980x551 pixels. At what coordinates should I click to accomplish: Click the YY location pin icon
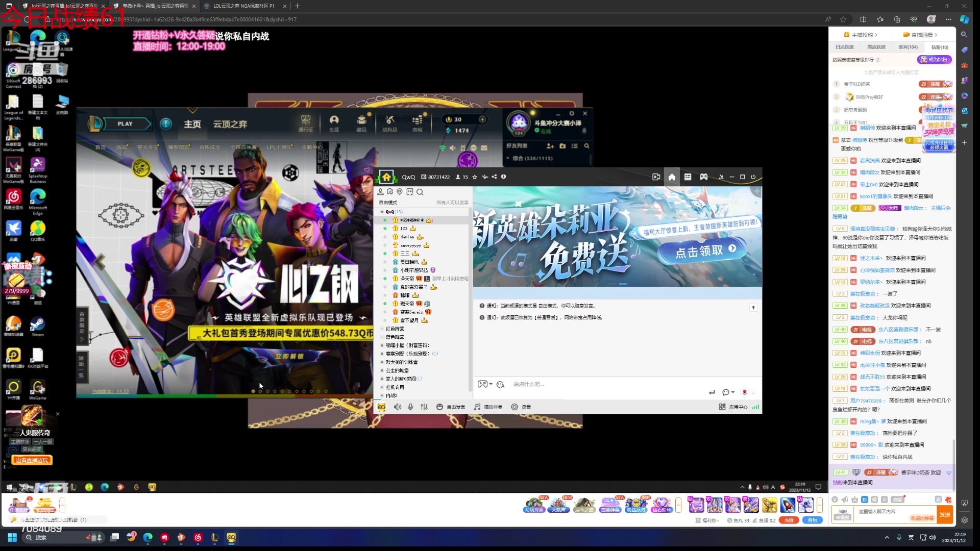coord(400,192)
